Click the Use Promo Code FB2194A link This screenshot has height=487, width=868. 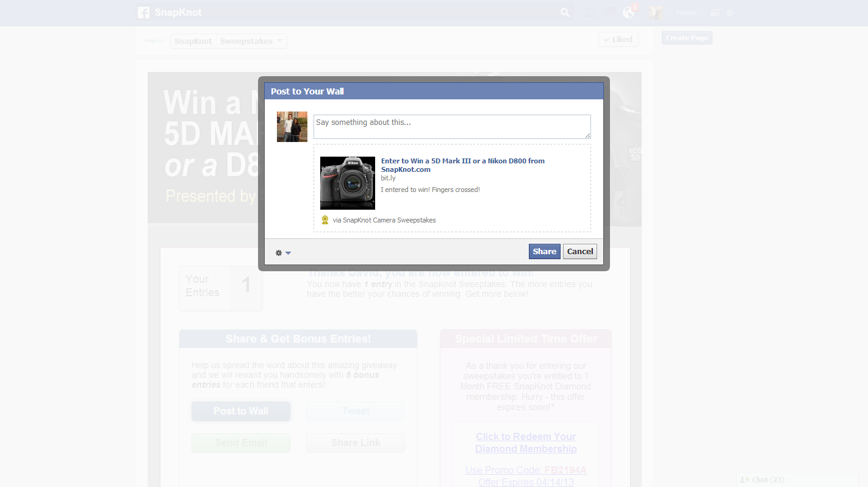click(526, 470)
